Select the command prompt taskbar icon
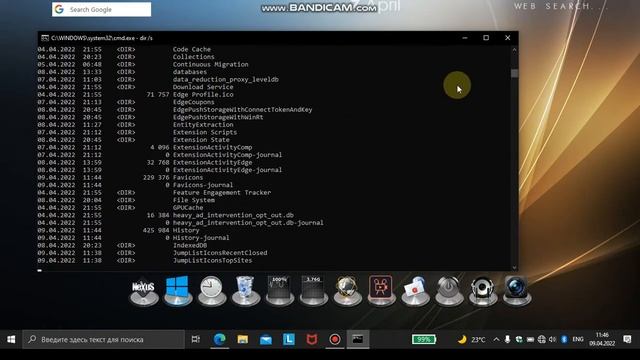The image size is (640, 360). pos(358,339)
